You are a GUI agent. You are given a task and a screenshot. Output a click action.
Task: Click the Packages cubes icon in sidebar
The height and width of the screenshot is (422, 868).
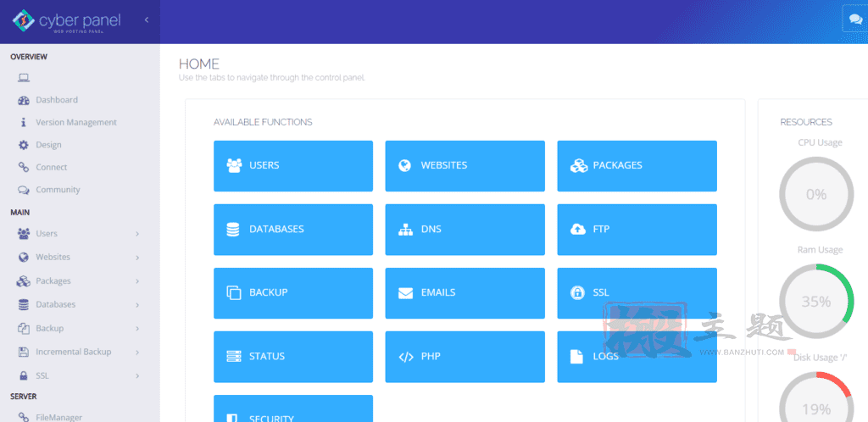pyautogui.click(x=23, y=281)
